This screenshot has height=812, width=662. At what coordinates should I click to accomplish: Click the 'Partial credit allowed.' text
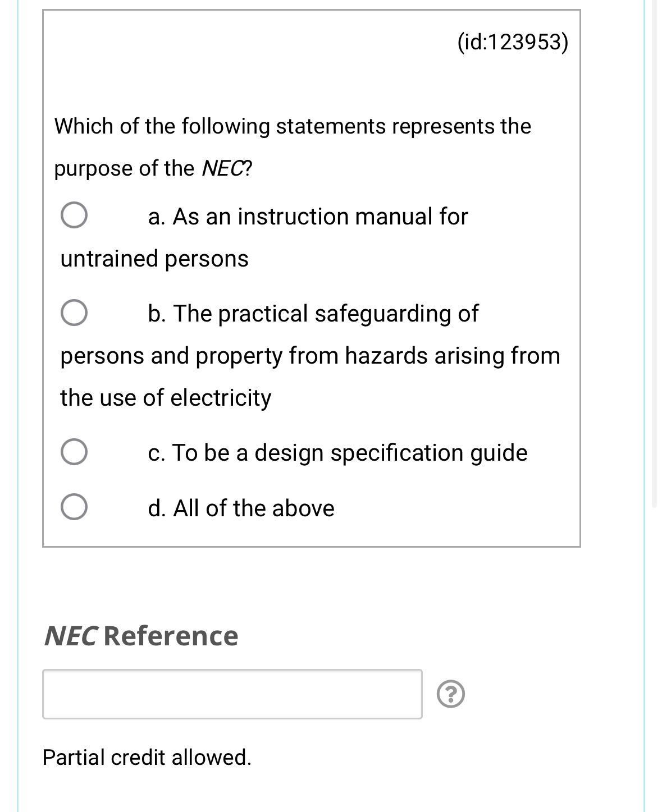pyautogui.click(x=147, y=757)
